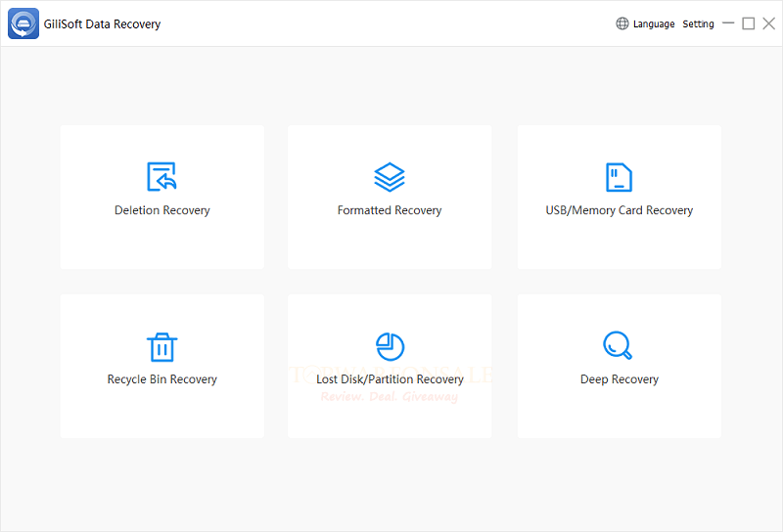Click the Lost Disk/Partition pie icon
This screenshot has width=783, height=532.
[390, 346]
